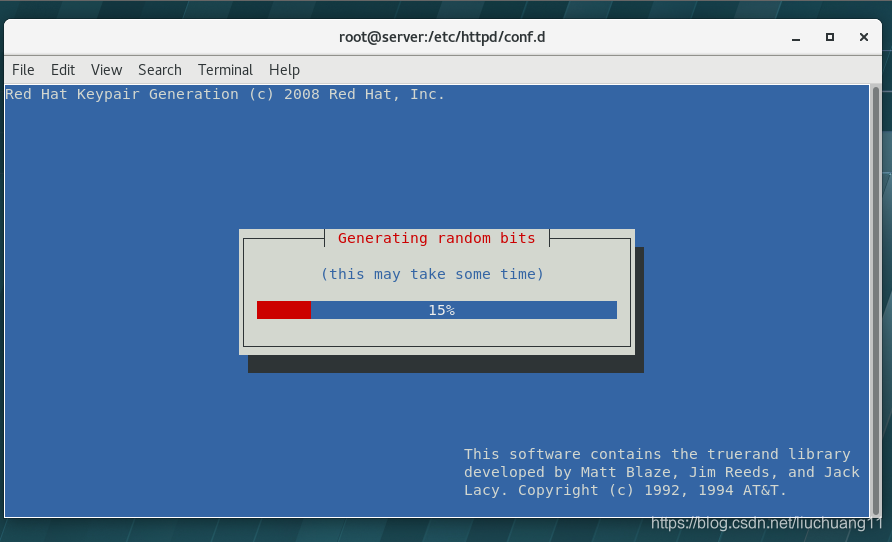Open the Edit menu
Screen dimensions: 892x542
click(63, 70)
